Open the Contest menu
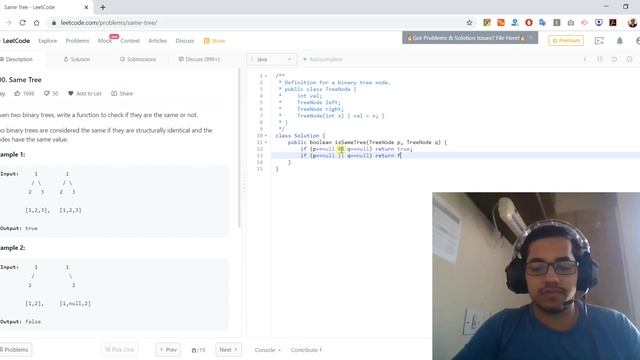The image size is (640, 360). point(130,41)
